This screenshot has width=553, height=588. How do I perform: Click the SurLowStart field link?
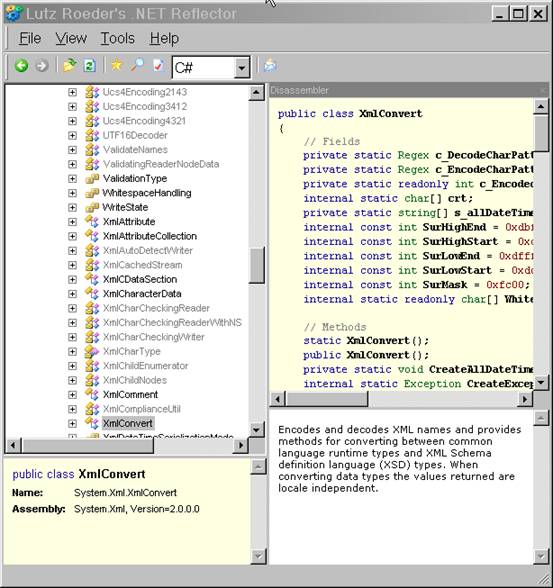coord(457,271)
